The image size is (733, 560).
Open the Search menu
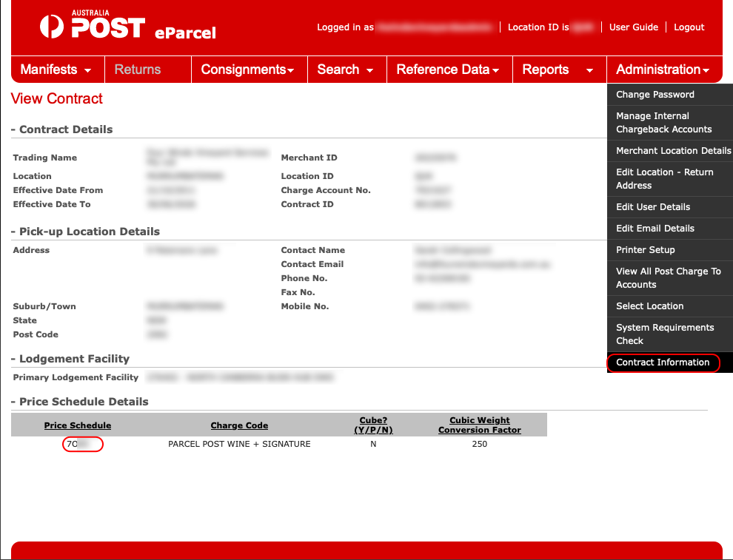(x=347, y=70)
